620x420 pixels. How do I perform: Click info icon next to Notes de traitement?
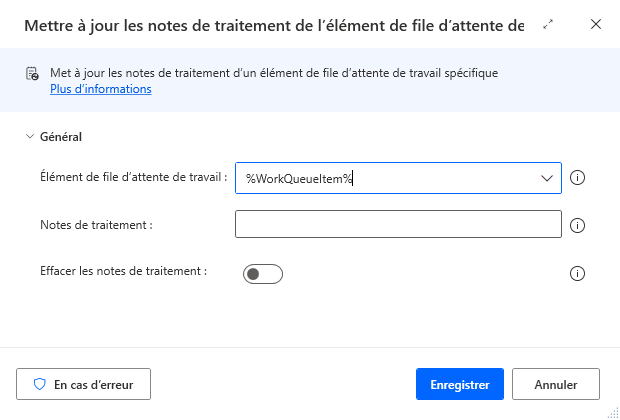tap(577, 225)
